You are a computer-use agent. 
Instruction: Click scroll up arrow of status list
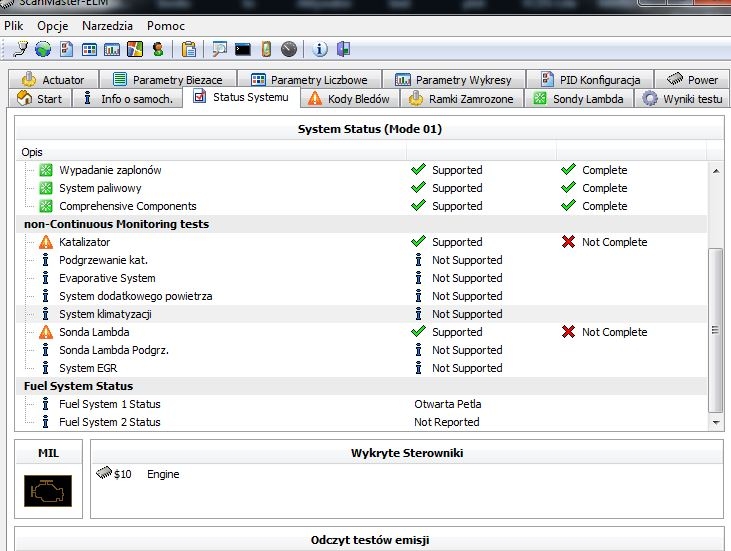[716, 171]
